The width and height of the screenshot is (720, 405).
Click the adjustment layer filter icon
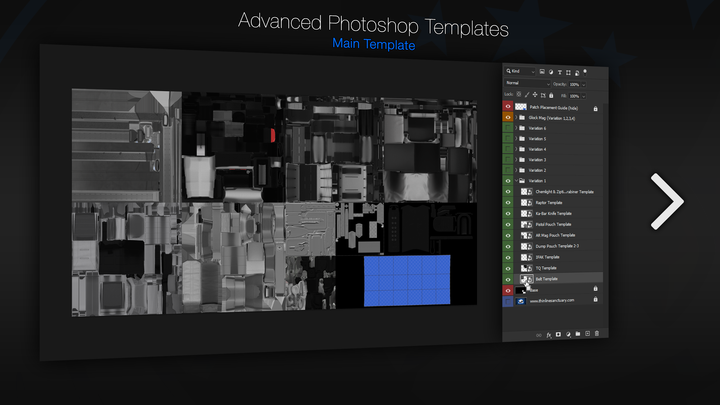pos(550,72)
